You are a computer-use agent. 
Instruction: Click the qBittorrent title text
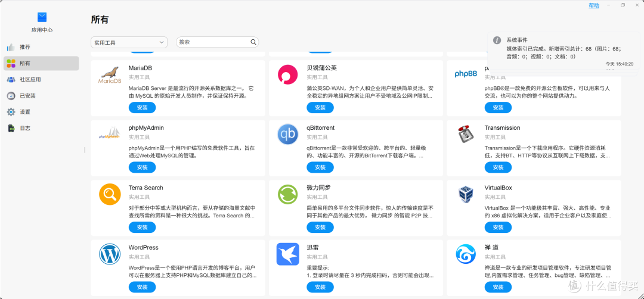tap(320, 127)
